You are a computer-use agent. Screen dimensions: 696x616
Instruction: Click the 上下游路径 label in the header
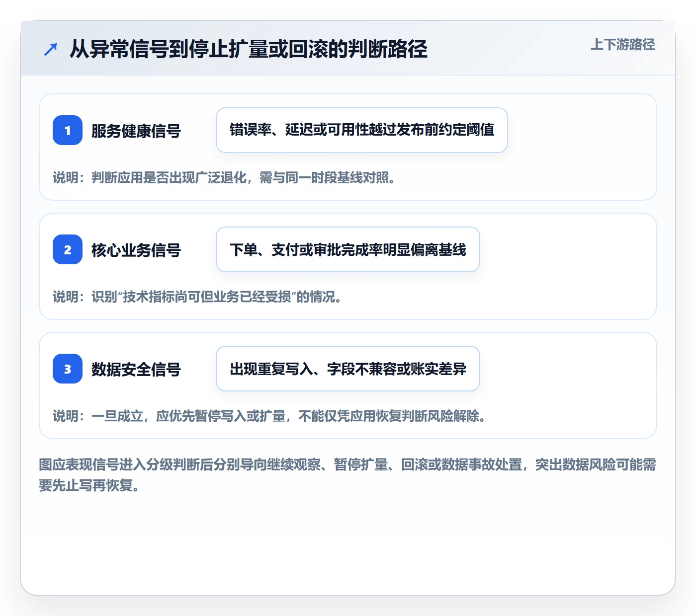[623, 45]
